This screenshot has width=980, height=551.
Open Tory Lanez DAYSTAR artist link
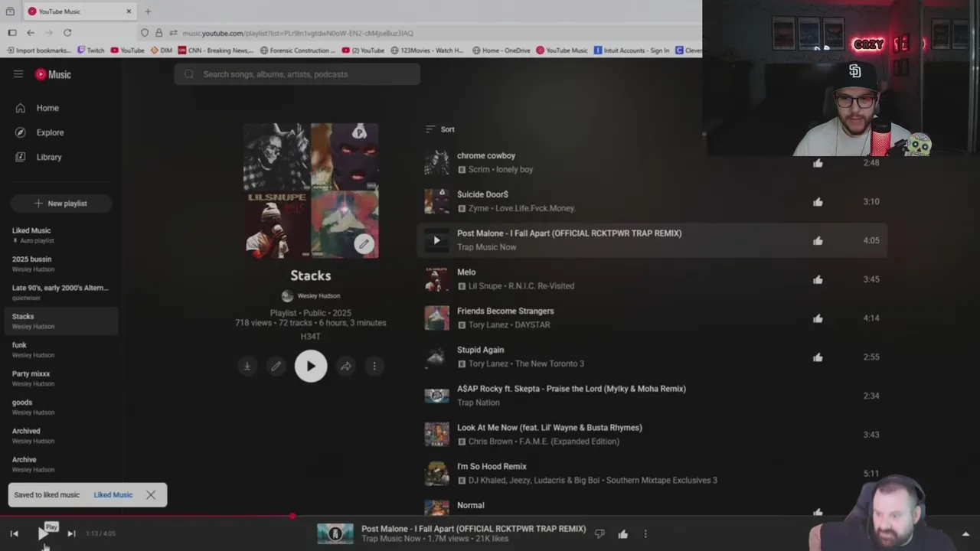[488, 325]
